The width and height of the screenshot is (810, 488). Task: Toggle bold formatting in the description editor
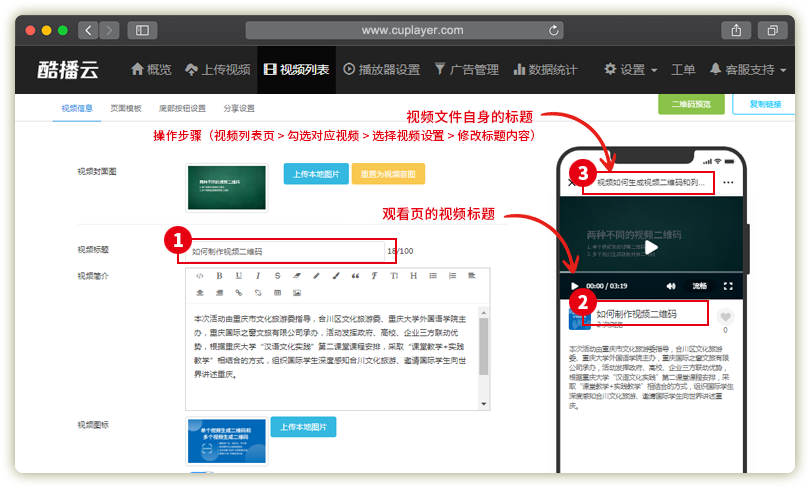(x=219, y=275)
